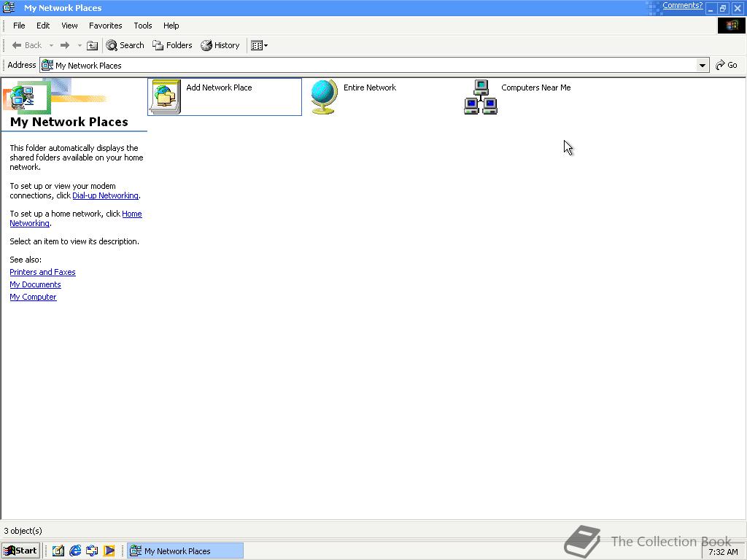The height and width of the screenshot is (560, 747).
Task: Click the title bar system menu icon
Action: (9, 7)
